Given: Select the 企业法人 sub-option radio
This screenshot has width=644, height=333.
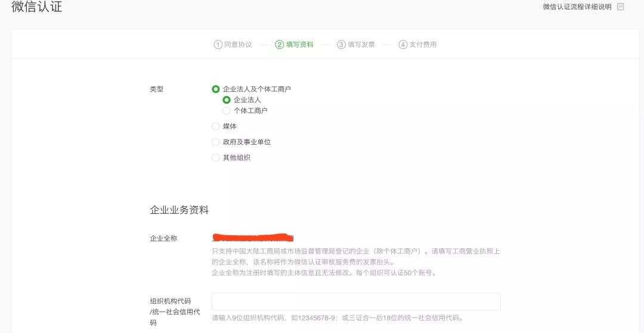Looking at the screenshot, I should tap(227, 99).
